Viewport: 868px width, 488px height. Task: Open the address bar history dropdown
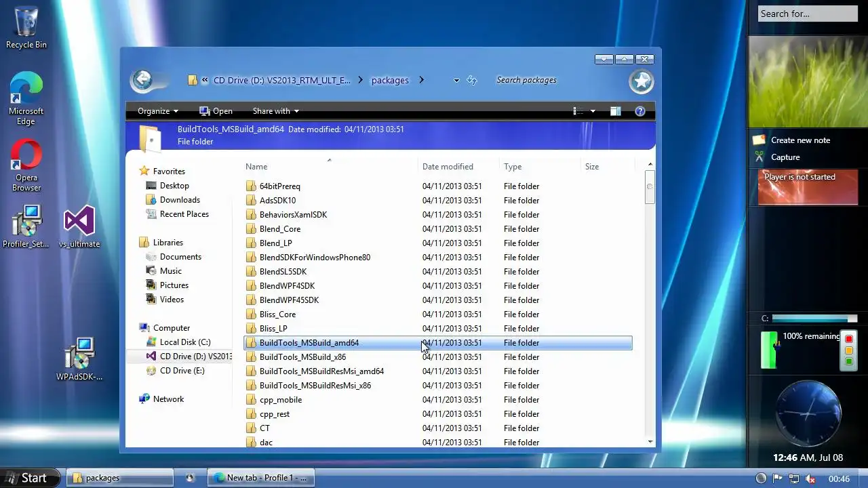pyautogui.click(x=456, y=80)
